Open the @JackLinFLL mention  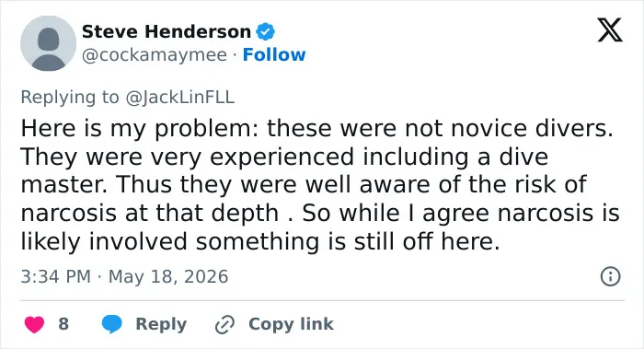click(180, 98)
